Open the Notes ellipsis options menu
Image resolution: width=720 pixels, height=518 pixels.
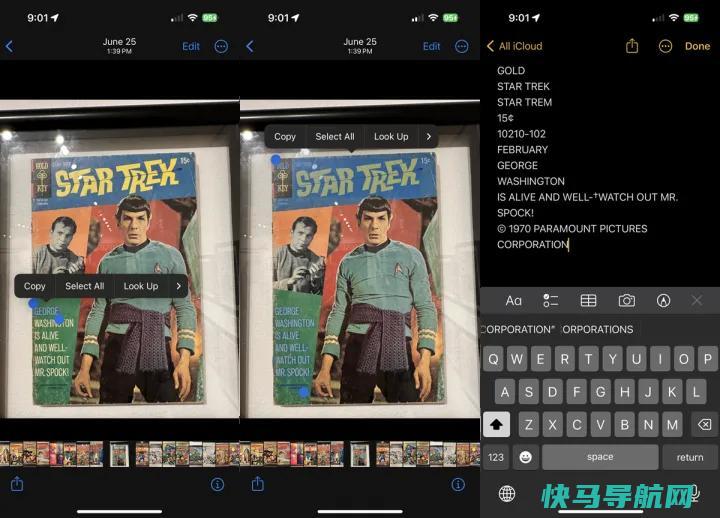coord(665,46)
